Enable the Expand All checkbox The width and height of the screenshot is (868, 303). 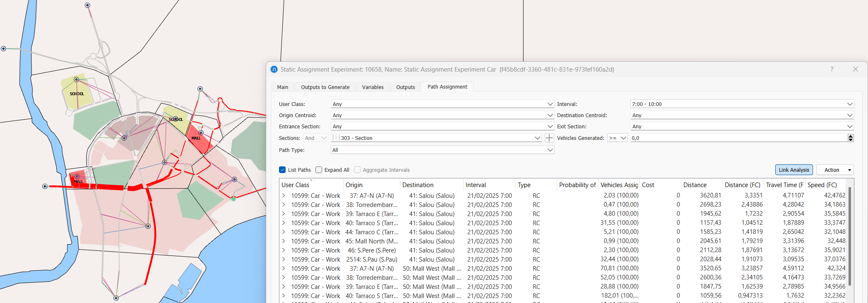[x=319, y=170]
